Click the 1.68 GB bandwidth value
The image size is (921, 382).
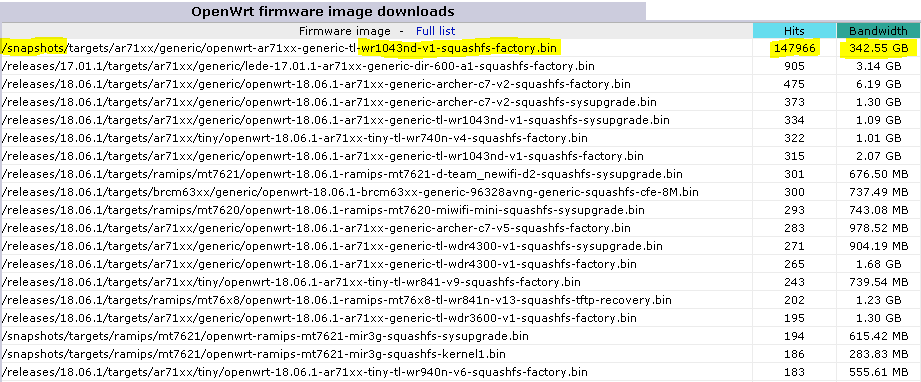tap(878, 264)
